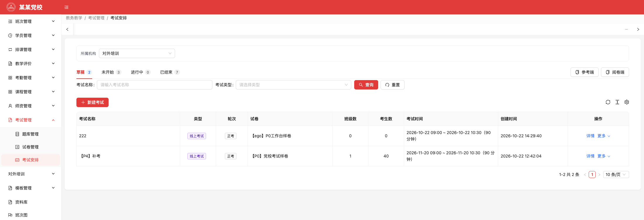Expand the 对外培训 sidebar section
The image size is (644, 220).
pyautogui.click(x=30, y=174)
